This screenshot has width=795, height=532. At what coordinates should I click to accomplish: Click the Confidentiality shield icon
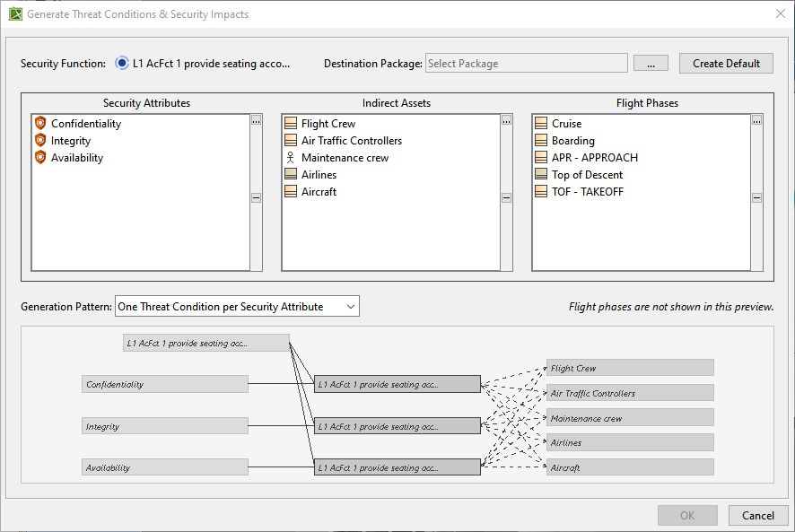pos(39,124)
